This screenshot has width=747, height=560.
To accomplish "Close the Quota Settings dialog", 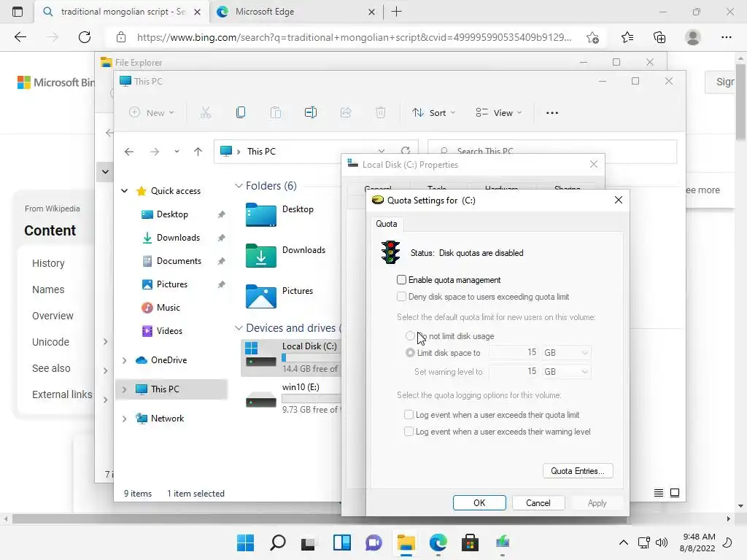I will click(619, 200).
